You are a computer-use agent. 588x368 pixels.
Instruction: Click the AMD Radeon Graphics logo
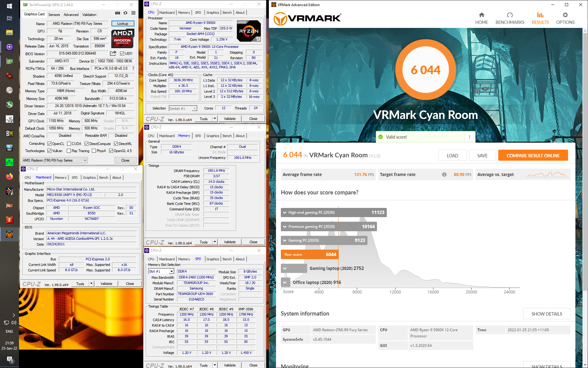[123, 38]
